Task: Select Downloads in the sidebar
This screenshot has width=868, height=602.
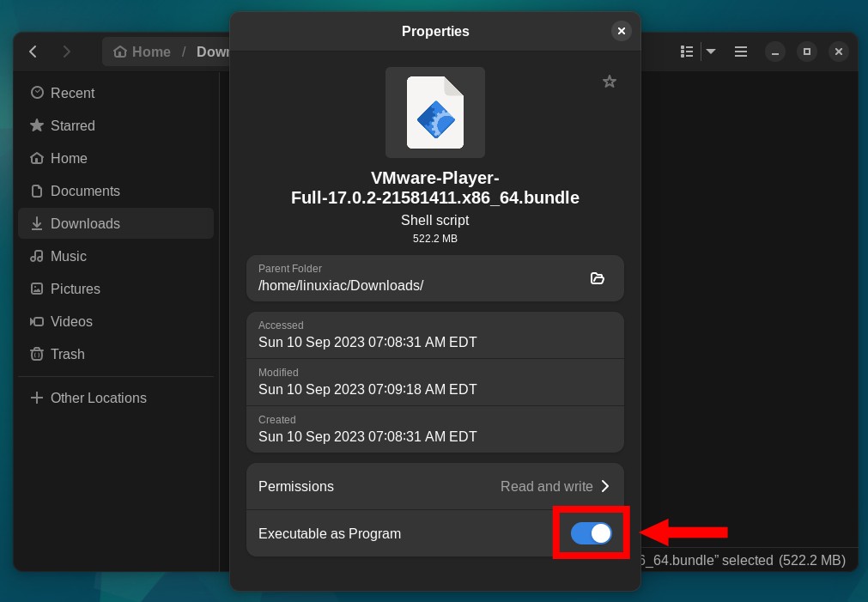Action: (x=116, y=223)
